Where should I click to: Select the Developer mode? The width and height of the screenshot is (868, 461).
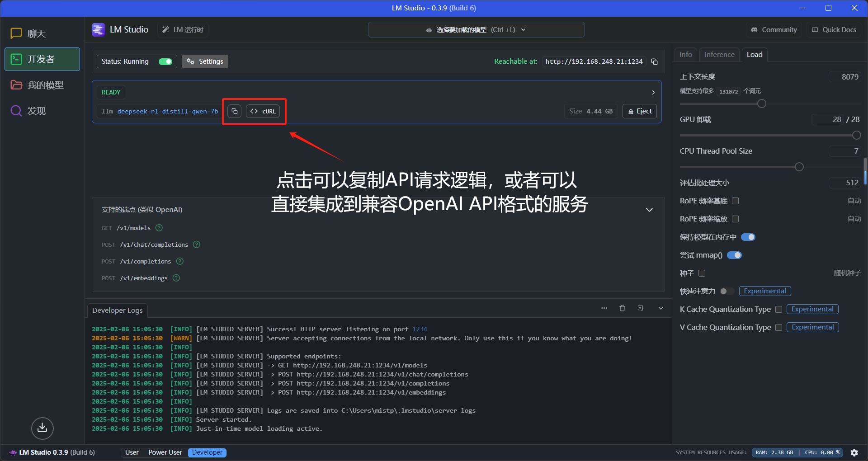pyautogui.click(x=208, y=452)
